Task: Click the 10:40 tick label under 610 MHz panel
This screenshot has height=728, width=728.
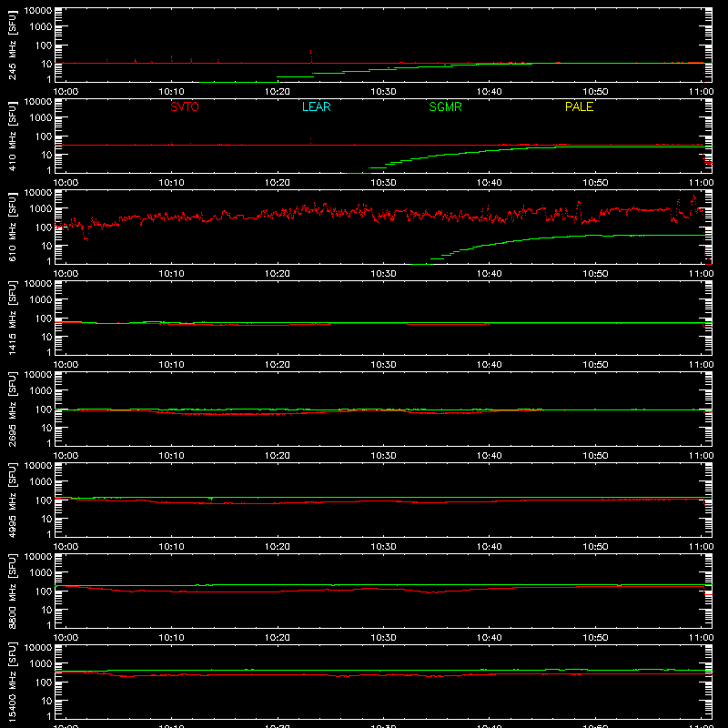Action: point(490,274)
